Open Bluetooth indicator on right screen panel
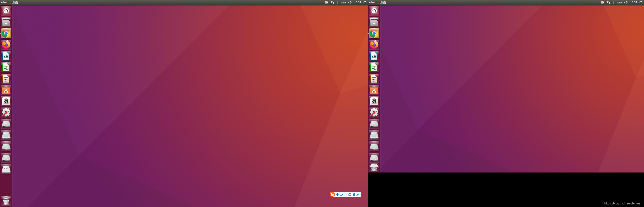The width and height of the screenshot is (644, 207). pos(614,2)
